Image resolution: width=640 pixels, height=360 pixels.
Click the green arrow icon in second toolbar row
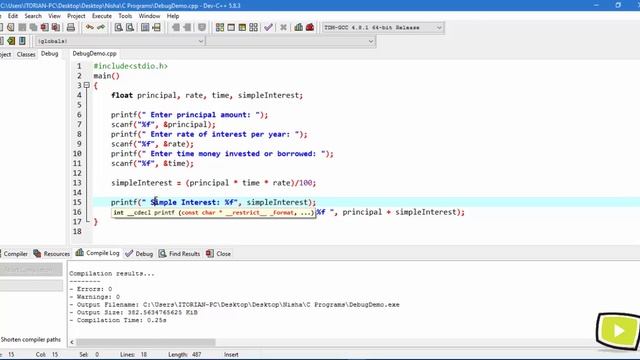[x=11, y=41]
